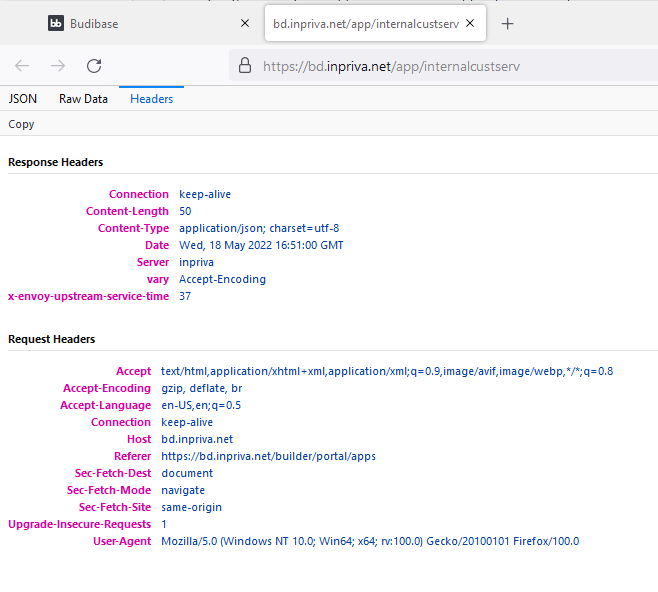Click the Content-Length header name
The width and height of the screenshot is (658, 592).
(x=127, y=211)
